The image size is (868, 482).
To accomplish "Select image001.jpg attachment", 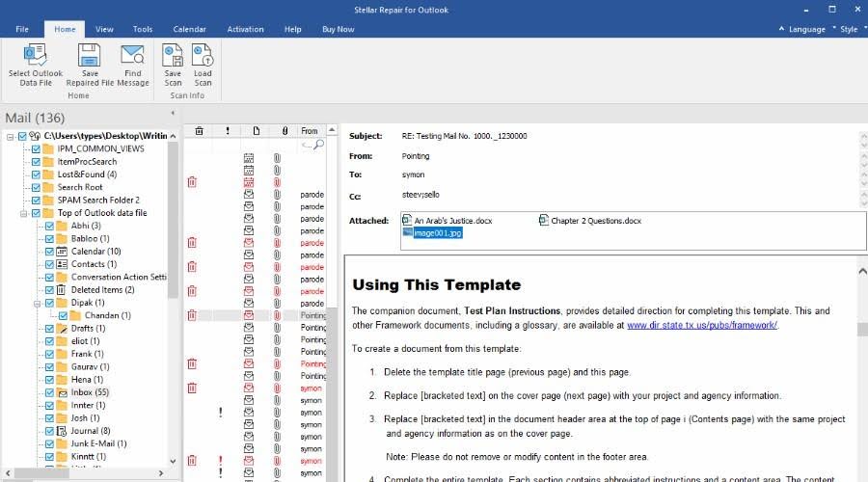I will 432,233.
